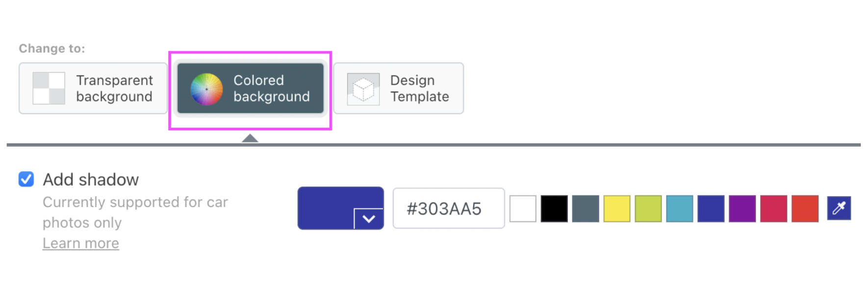
Task: Pick the white color swatch
Action: [x=523, y=209]
